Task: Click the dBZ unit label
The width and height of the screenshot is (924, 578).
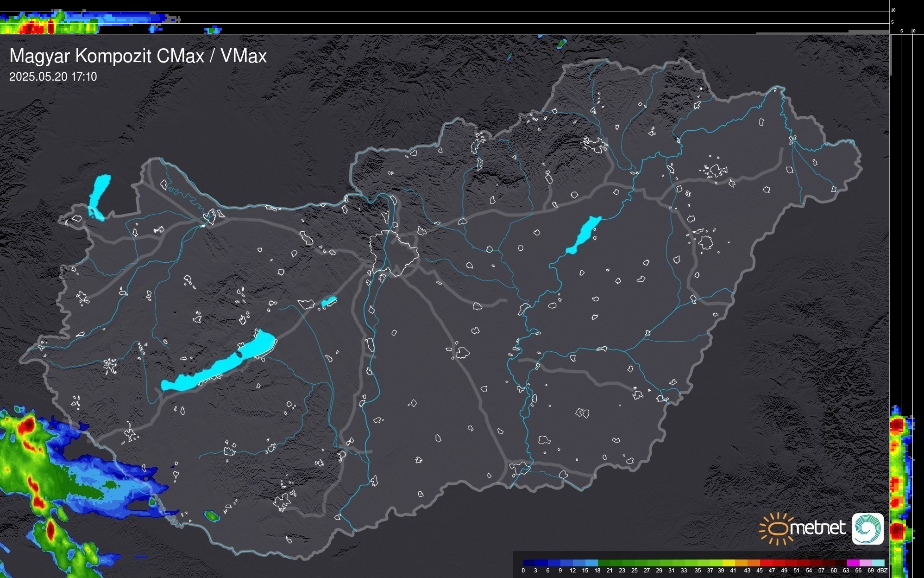Action: tap(882, 571)
